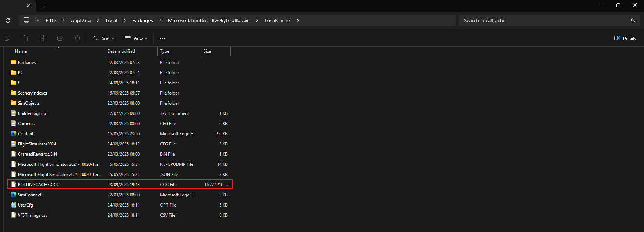Click the Paste clipboard icon
644x232 pixels.
(25, 38)
